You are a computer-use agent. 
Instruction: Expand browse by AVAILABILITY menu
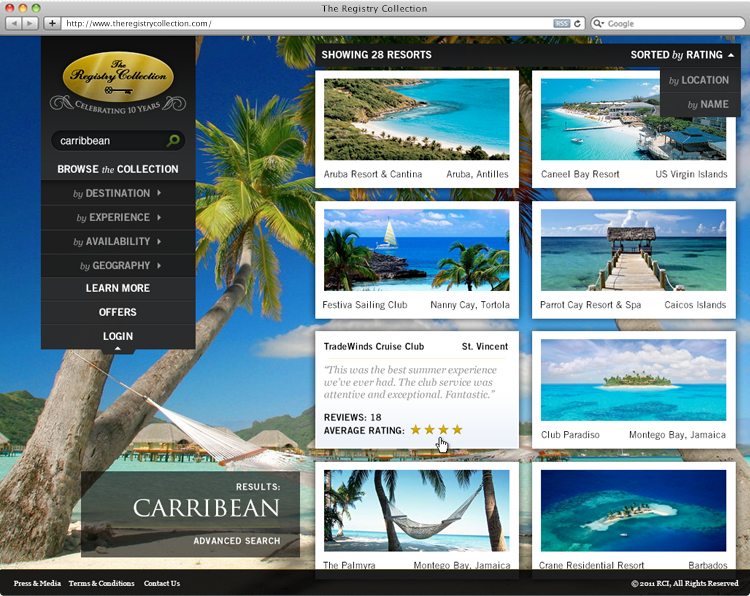(118, 242)
